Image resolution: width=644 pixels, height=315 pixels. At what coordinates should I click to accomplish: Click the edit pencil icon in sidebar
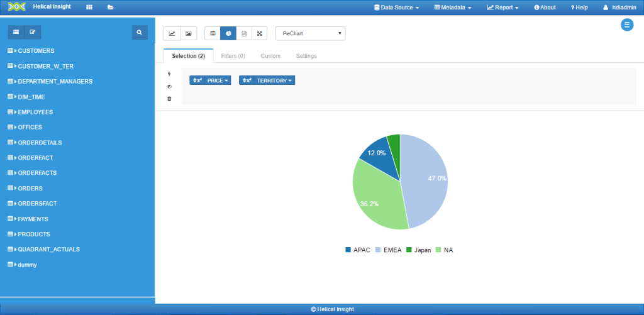(x=32, y=32)
